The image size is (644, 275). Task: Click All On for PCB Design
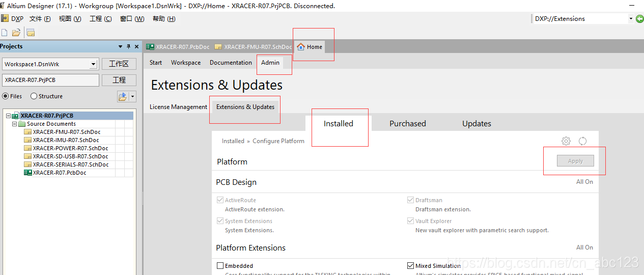click(584, 182)
